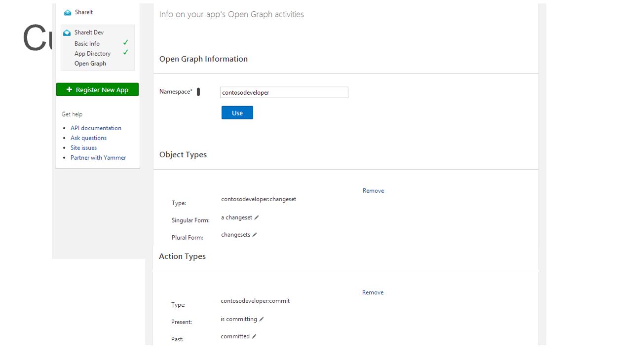Click the ShareIt Dev app envelope icon
644x362 pixels.
[67, 33]
